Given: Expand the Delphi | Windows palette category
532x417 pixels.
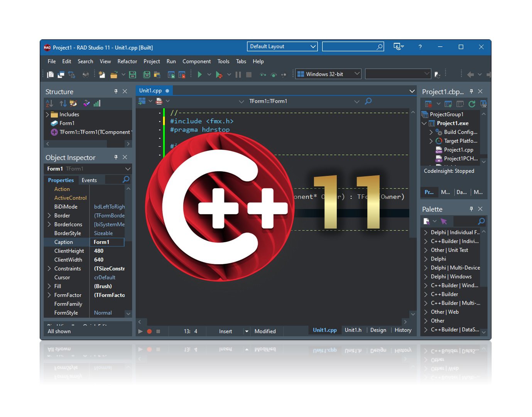Looking at the screenshot, I should pyautogui.click(x=426, y=277).
